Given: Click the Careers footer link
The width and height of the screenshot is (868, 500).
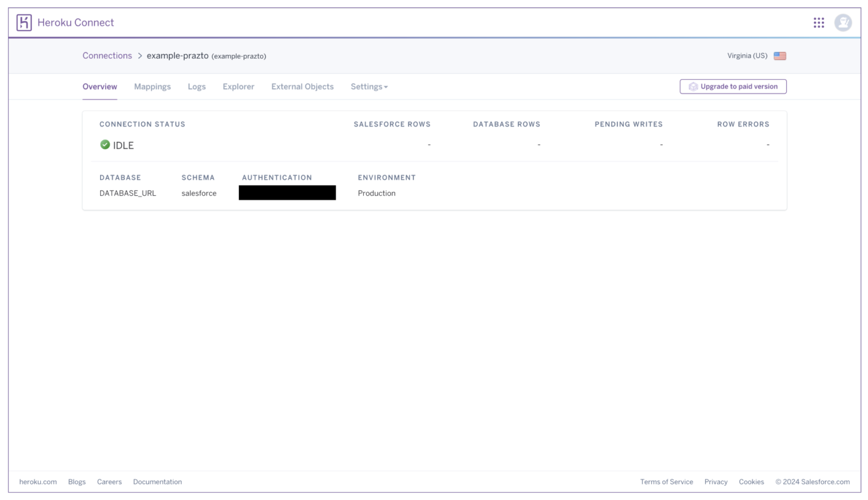Looking at the screenshot, I should 109,481.
